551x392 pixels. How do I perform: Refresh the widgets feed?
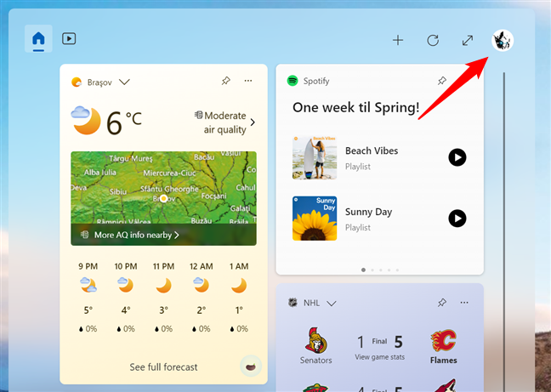[x=433, y=40]
